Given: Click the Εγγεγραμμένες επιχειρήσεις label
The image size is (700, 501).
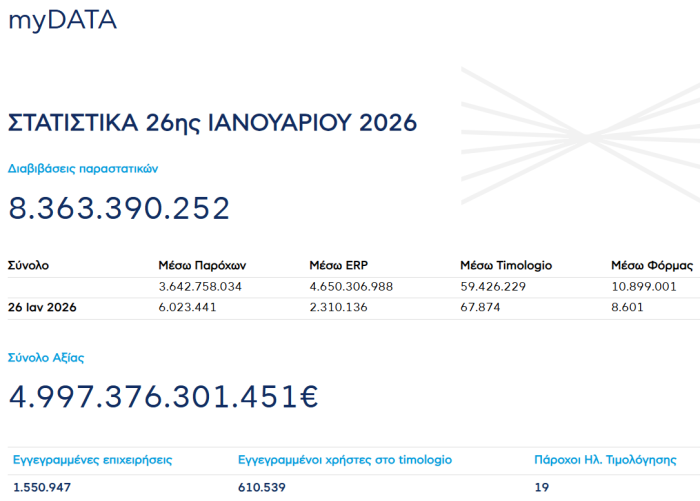Looking at the screenshot, I should pyautogui.click(x=92, y=460).
